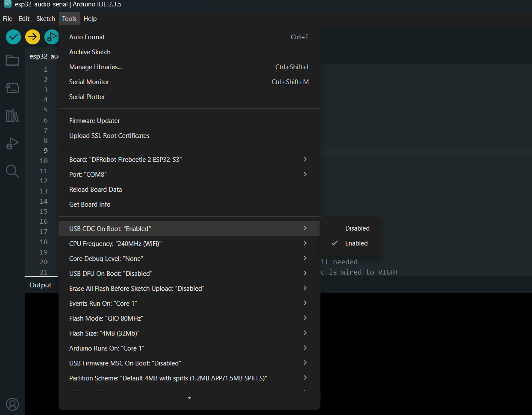Choose Auto Format
The image size is (532, 415).
(x=189, y=37)
